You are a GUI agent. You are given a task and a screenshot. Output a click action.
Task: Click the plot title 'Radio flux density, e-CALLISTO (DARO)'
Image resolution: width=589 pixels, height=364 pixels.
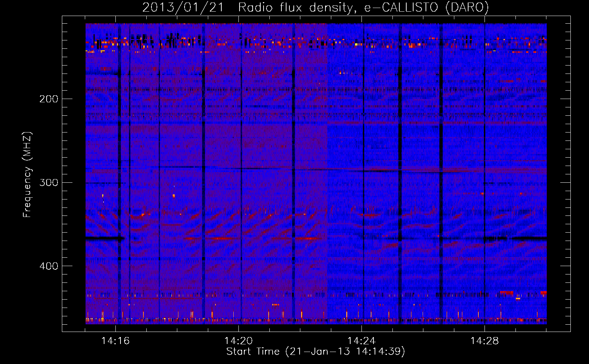tap(363, 8)
